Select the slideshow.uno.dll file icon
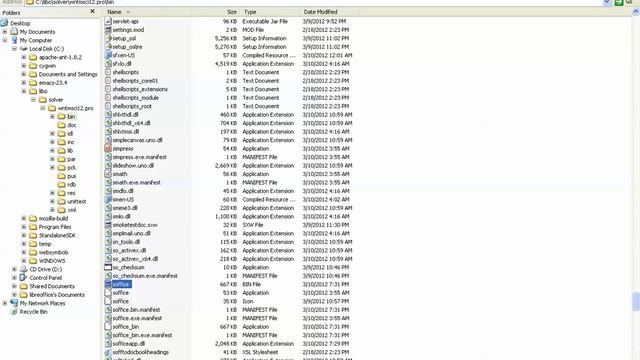This screenshot has width=640, height=360. click(x=108, y=166)
